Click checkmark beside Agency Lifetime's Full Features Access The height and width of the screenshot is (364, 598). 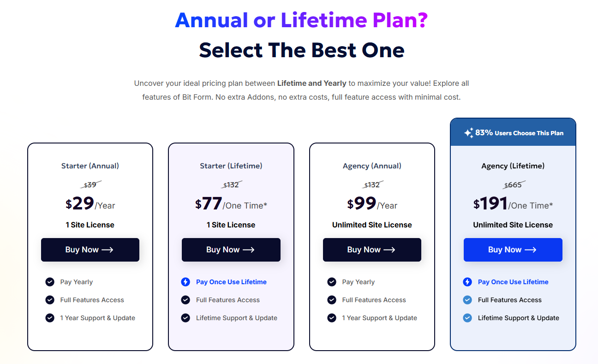[x=467, y=300]
